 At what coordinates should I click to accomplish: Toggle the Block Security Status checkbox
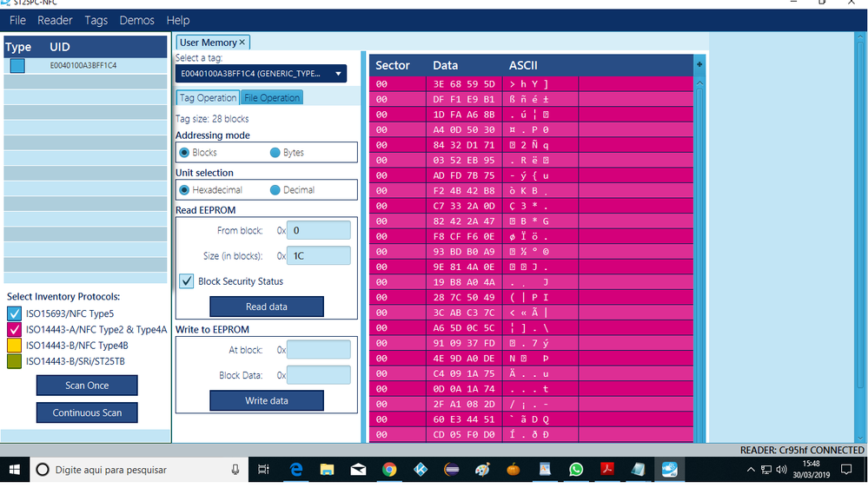(x=187, y=281)
